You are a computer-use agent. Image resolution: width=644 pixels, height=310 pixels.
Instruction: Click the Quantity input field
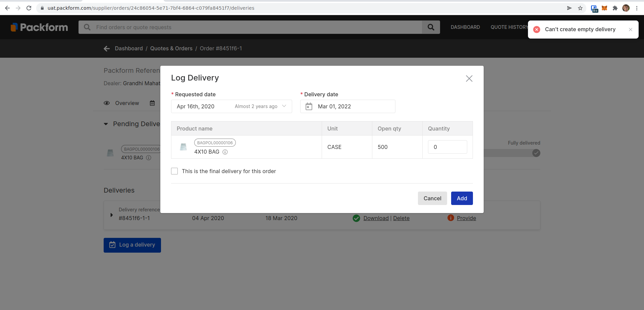(447, 147)
